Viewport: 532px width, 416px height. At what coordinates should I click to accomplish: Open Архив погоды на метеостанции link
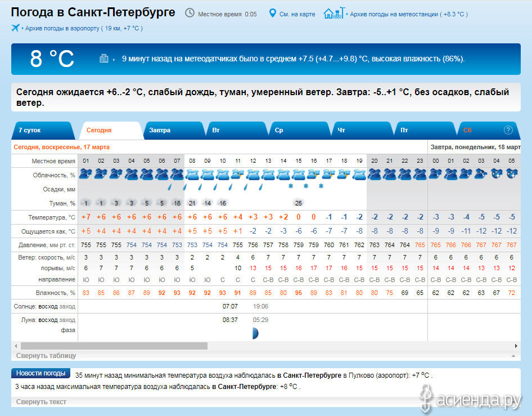(408, 14)
